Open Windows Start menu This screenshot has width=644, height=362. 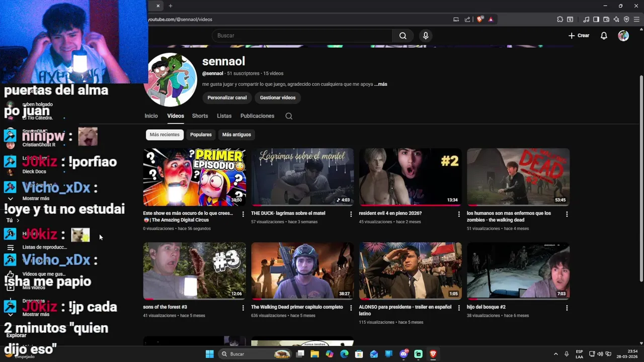[x=209, y=354]
